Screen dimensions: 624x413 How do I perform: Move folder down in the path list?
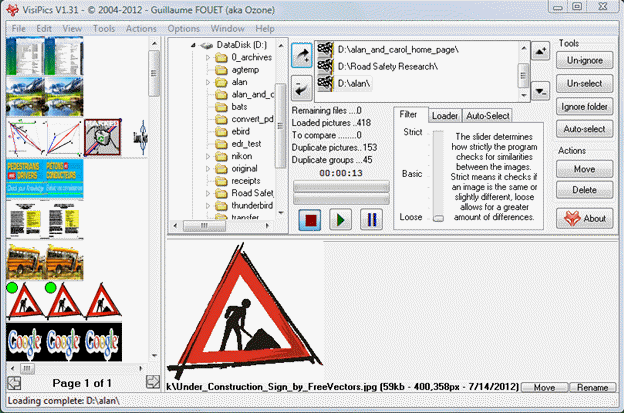(540, 92)
